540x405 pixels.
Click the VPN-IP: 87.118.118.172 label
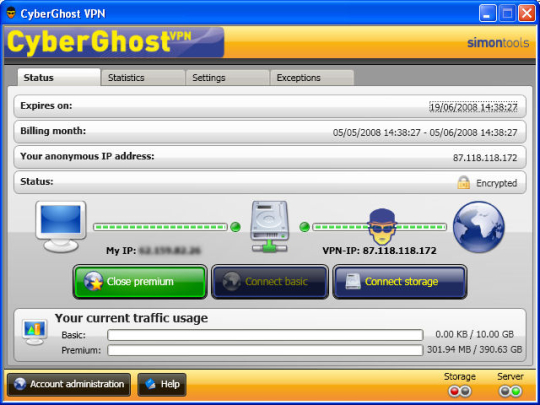[380, 250]
